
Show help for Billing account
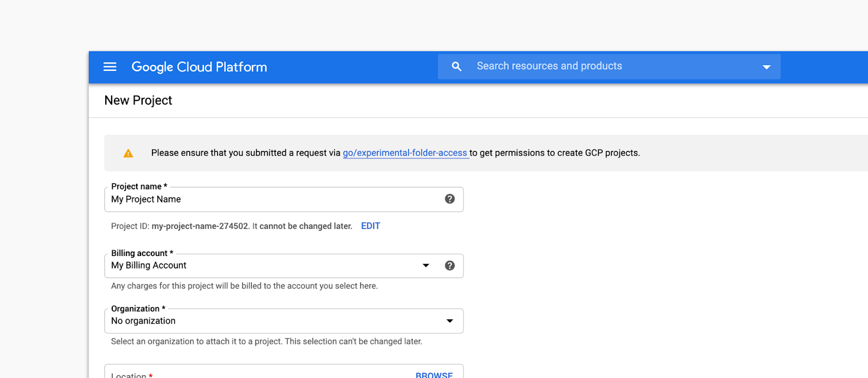click(x=450, y=266)
